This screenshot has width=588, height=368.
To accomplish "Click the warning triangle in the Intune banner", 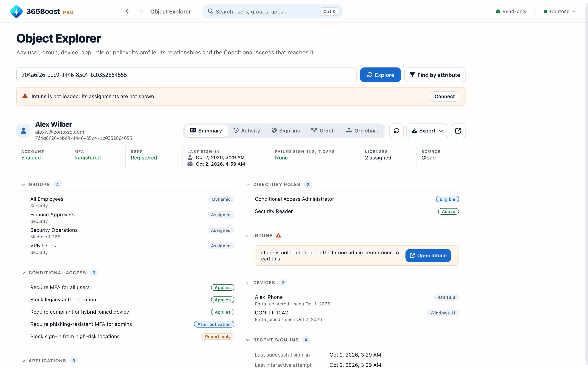I will 25,96.
